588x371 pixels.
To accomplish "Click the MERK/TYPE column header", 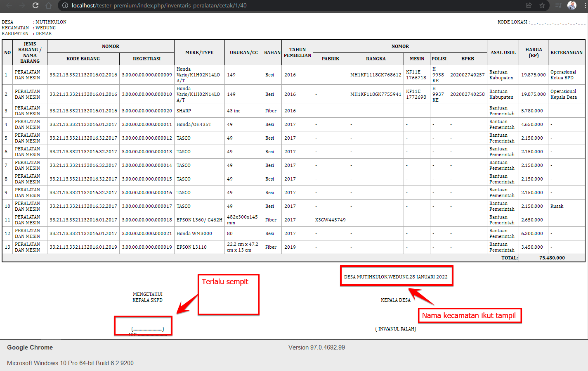I will pos(198,52).
